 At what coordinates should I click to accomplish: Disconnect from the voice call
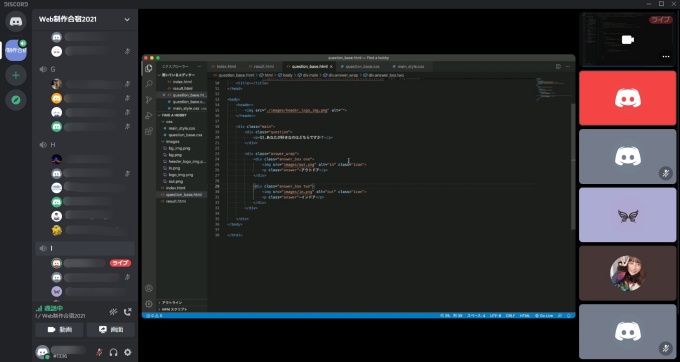coord(128,312)
